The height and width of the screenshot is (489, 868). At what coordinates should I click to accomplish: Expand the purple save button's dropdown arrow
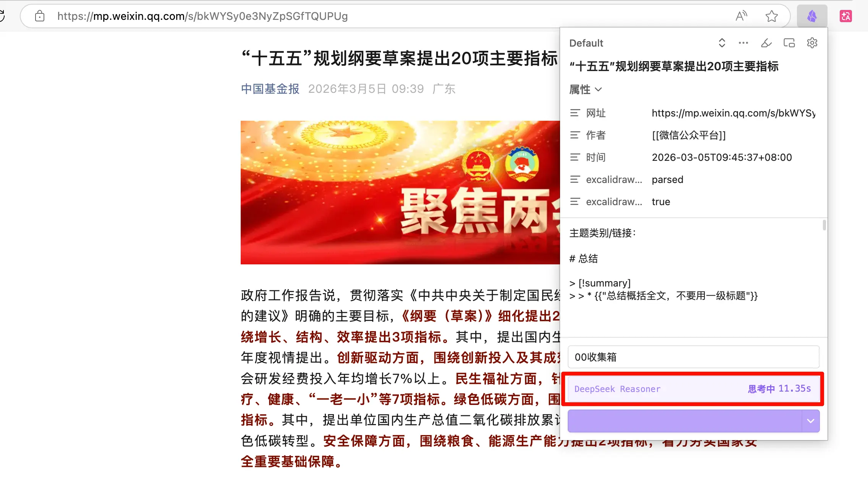[x=810, y=421]
